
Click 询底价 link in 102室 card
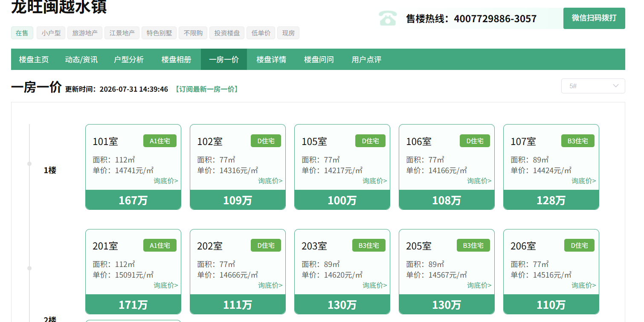tap(270, 181)
